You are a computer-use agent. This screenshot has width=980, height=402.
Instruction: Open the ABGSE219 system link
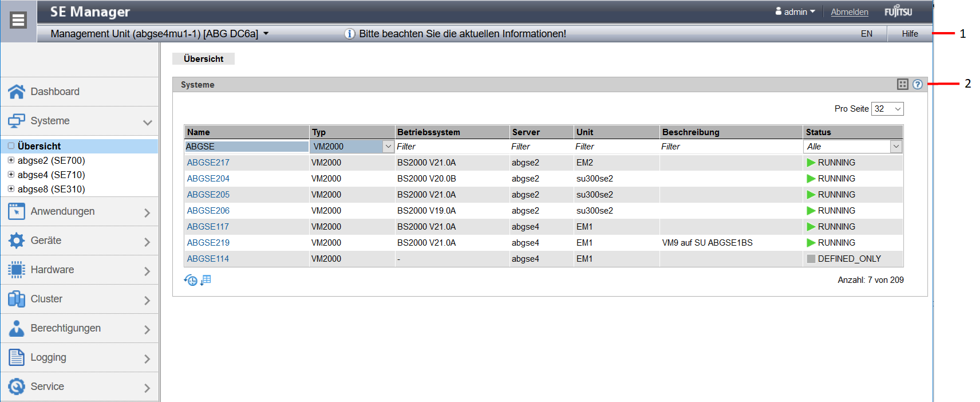(208, 243)
